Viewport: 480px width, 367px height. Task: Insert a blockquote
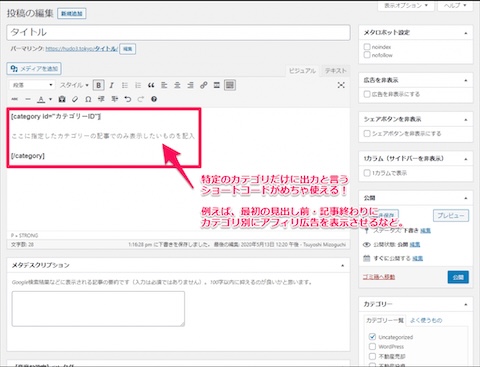(151, 85)
